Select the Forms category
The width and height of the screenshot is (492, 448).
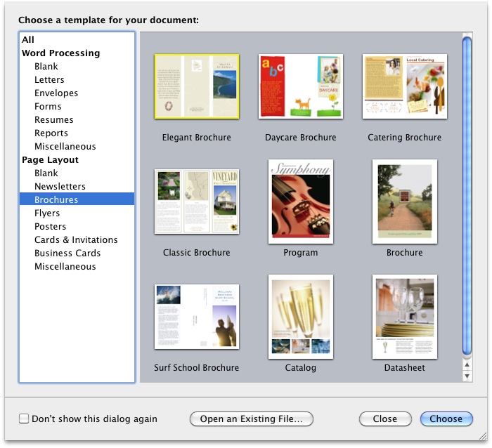[x=77, y=106]
